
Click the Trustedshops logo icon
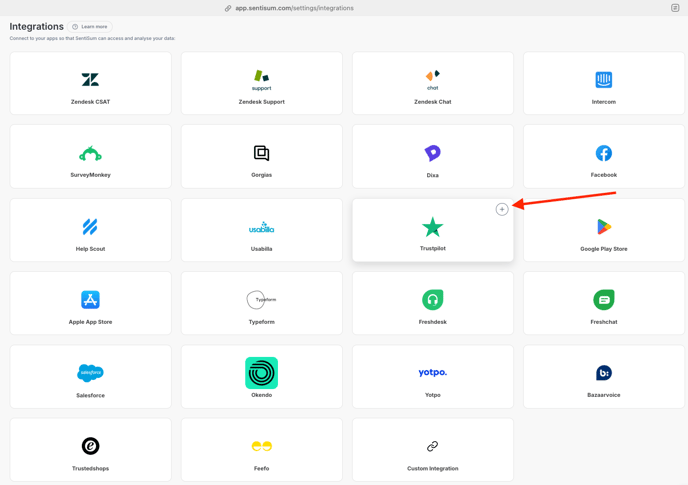(x=90, y=446)
